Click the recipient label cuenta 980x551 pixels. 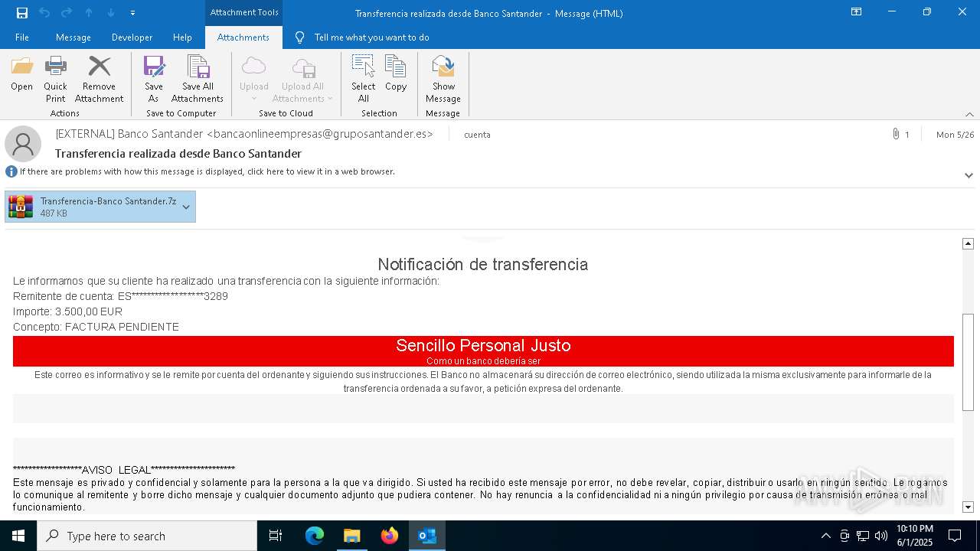pyautogui.click(x=477, y=134)
